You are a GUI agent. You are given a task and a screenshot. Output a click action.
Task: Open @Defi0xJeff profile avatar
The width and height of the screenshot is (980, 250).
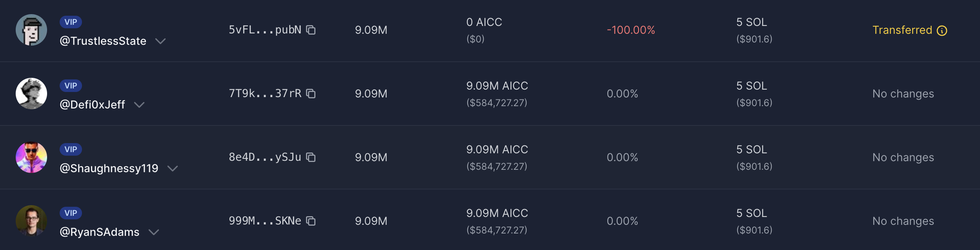click(31, 94)
